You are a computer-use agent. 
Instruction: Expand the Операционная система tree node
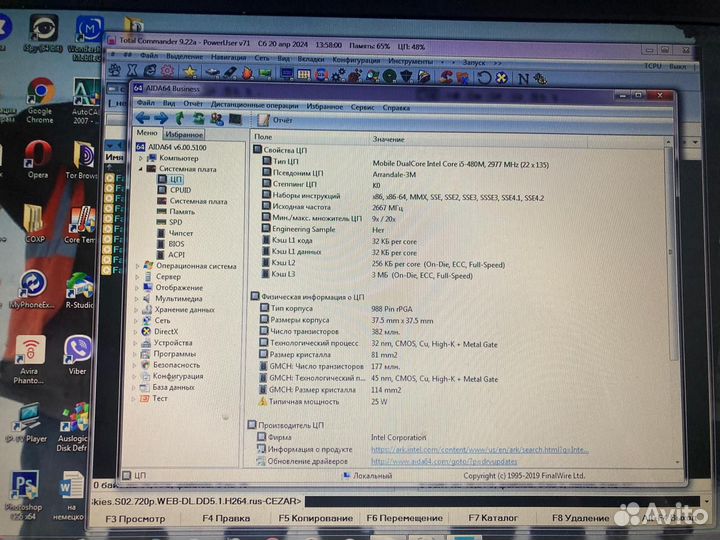pos(138,266)
